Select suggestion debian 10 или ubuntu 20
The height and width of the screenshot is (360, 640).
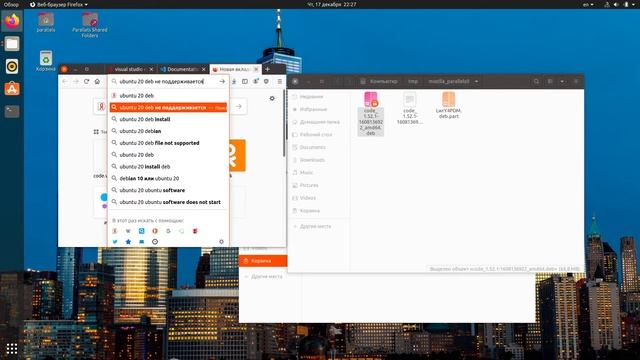click(168, 178)
